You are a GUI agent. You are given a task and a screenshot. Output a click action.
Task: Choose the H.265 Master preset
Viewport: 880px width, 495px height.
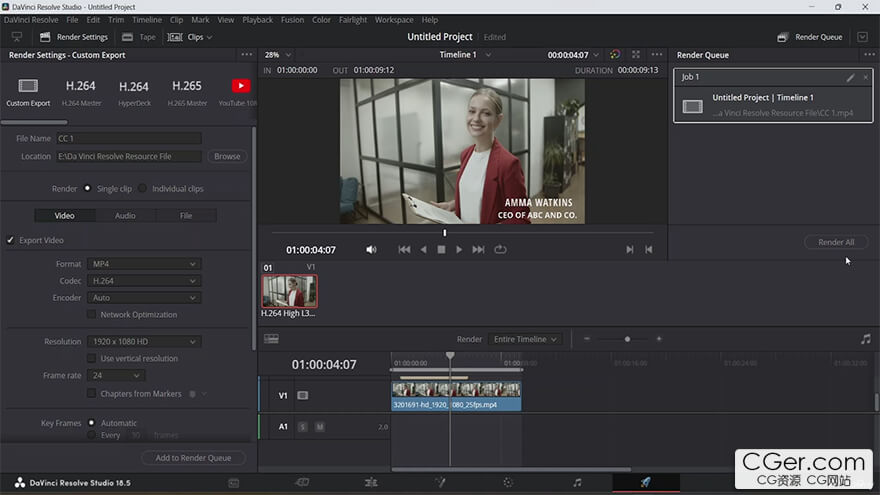point(187,92)
